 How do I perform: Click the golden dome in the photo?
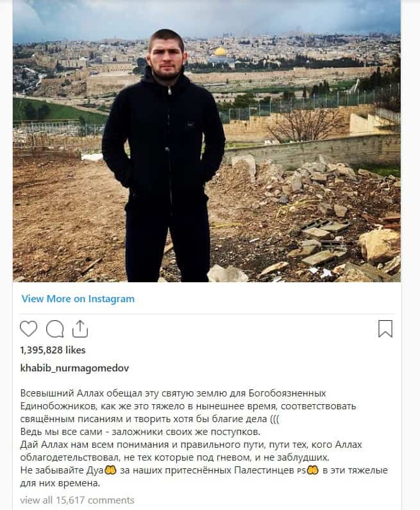pyautogui.click(x=221, y=52)
